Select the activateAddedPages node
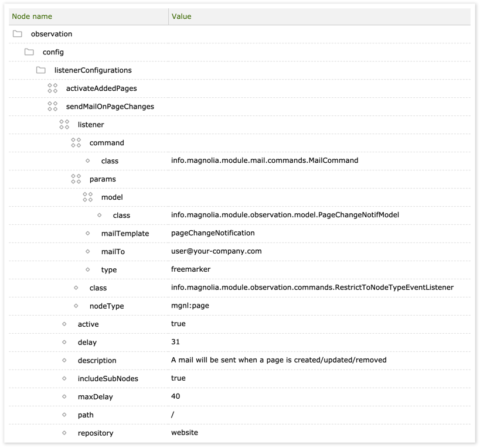 [x=101, y=88]
